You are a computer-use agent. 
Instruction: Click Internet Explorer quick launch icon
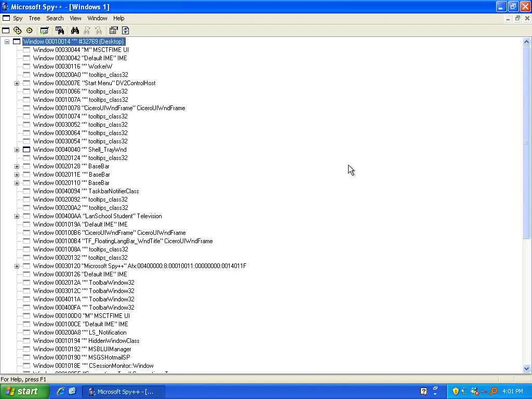coord(61,391)
